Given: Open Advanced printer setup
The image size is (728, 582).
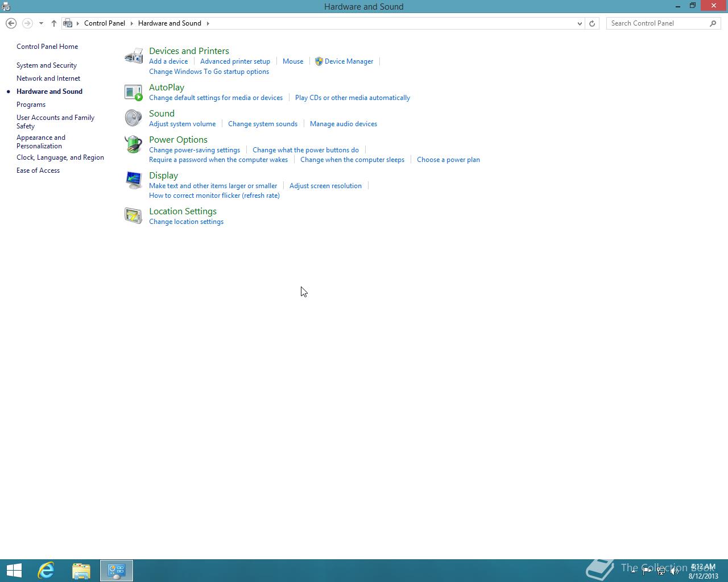Looking at the screenshot, I should pyautogui.click(x=235, y=61).
